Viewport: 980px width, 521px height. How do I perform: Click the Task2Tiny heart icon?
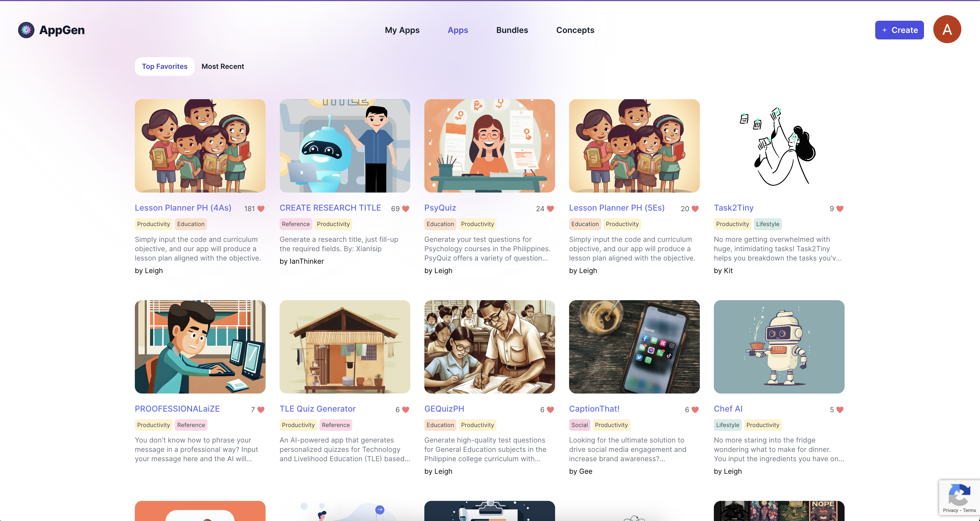pyautogui.click(x=840, y=209)
